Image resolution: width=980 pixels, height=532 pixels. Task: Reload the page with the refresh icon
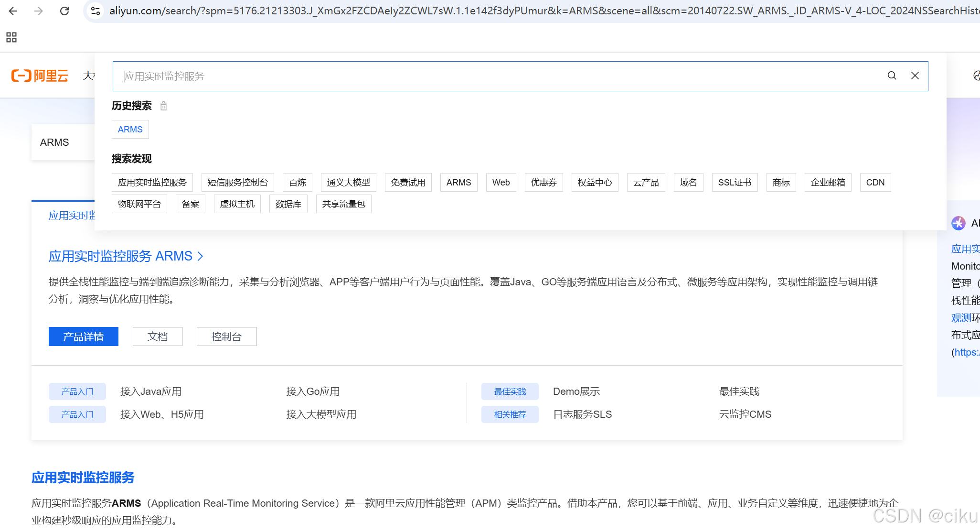(x=64, y=11)
